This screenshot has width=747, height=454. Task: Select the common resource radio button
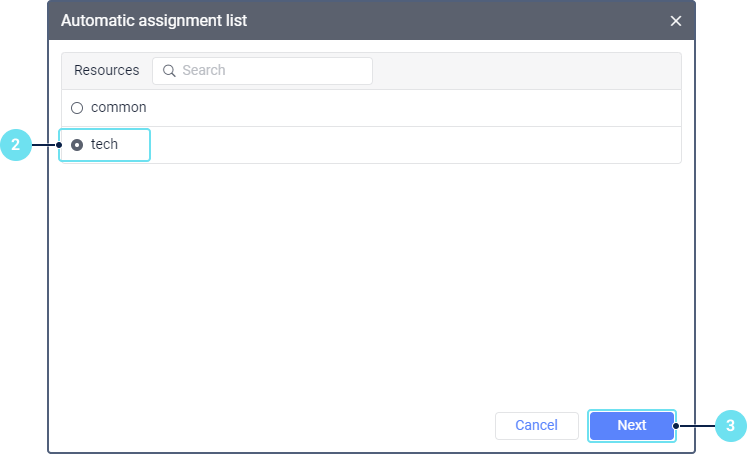coord(77,108)
